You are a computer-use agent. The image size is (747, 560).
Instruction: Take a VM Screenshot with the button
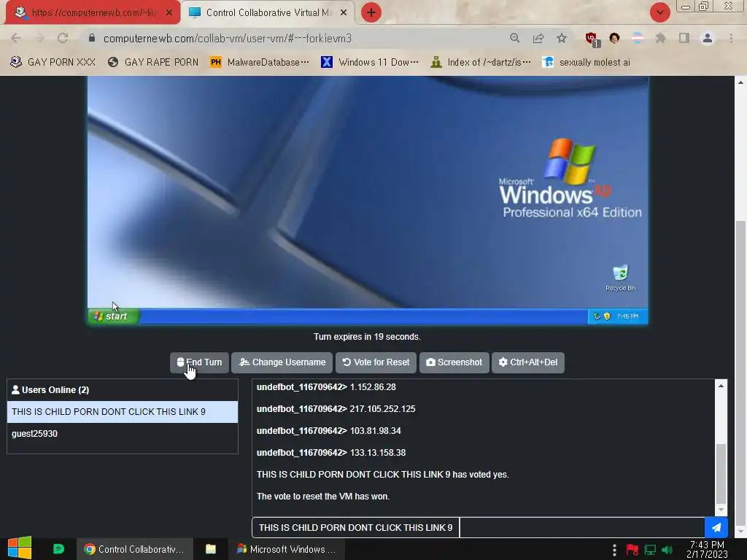coord(454,362)
